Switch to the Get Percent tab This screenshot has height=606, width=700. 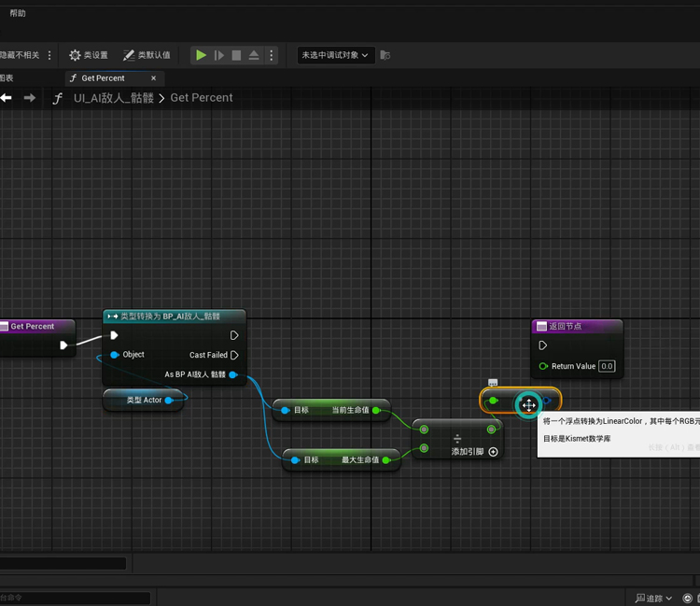pos(103,78)
